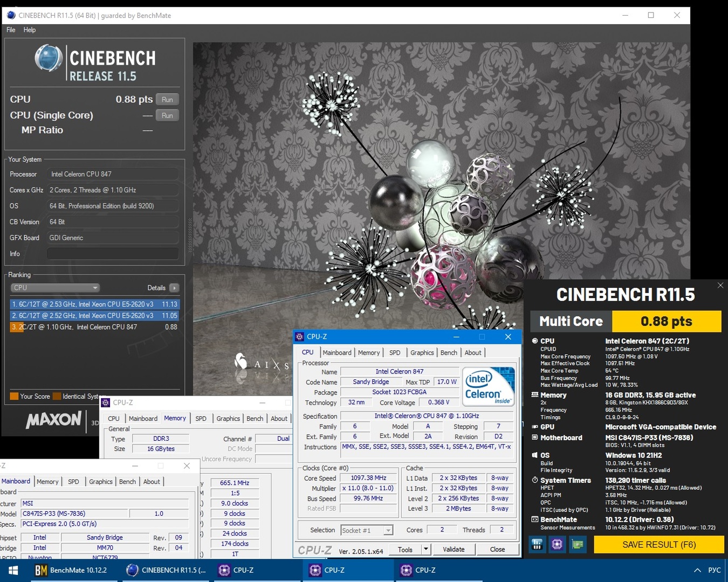Viewport: 728px width, 582px height.
Task: Click Level 3 cache value 2 MBytes
Action: pyautogui.click(x=458, y=509)
